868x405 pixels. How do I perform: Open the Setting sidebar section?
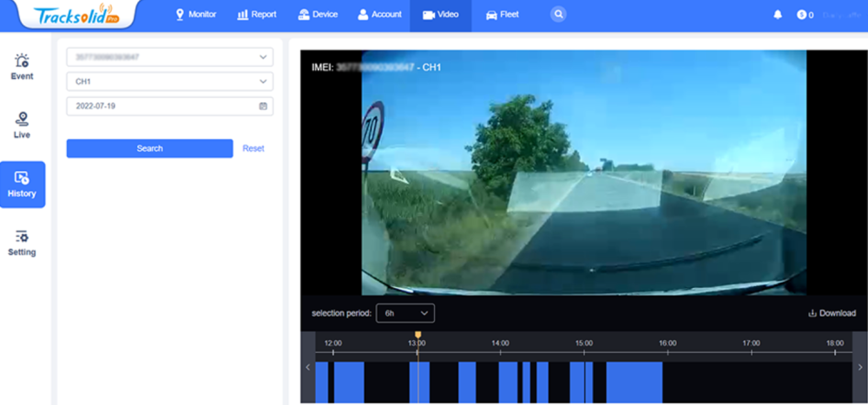[x=22, y=243]
